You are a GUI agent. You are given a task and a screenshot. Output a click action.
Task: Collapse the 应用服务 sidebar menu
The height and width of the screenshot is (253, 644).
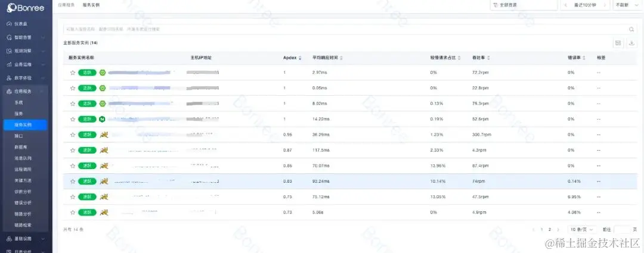43,92
